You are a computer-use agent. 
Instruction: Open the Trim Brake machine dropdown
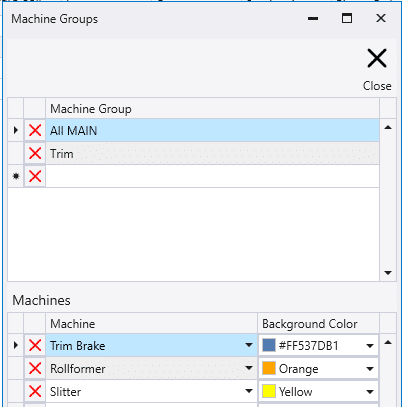(x=249, y=345)
